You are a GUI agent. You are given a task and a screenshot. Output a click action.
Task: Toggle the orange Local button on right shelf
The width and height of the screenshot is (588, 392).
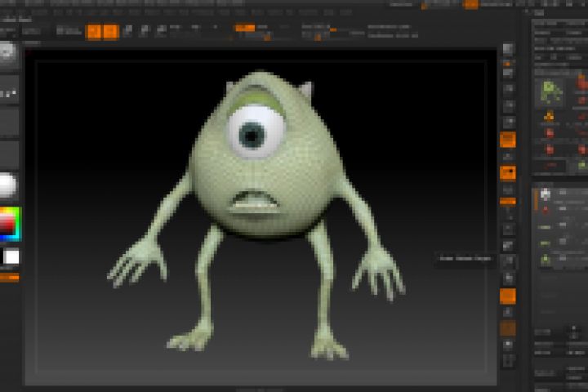point(508,173)
